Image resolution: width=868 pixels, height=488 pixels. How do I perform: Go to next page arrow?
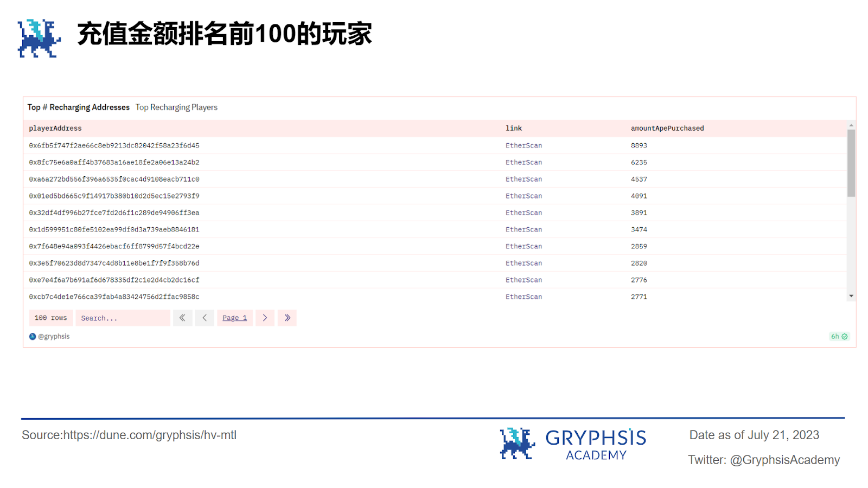265,318
